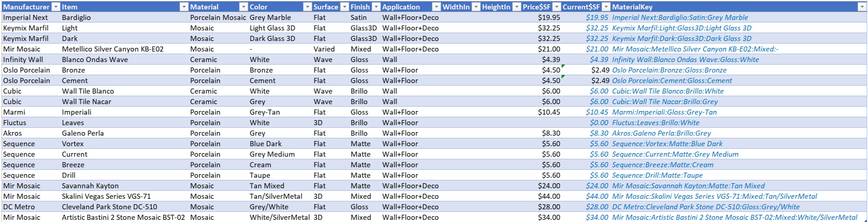The width and height of the screenshot is (868, 222).
Task: Select the Porcelain Mosaic material cell
Action: point(218,17)
